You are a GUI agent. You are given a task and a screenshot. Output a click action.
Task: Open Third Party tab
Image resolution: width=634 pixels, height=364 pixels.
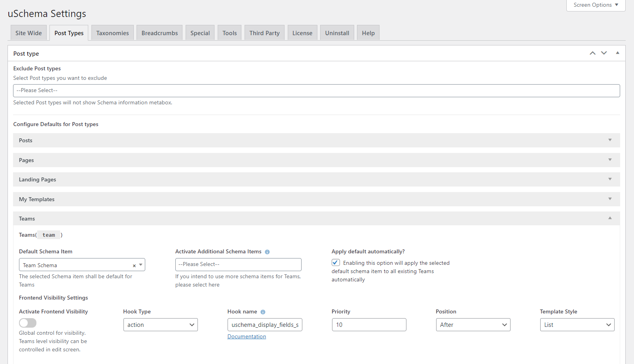tap(264, 33)
